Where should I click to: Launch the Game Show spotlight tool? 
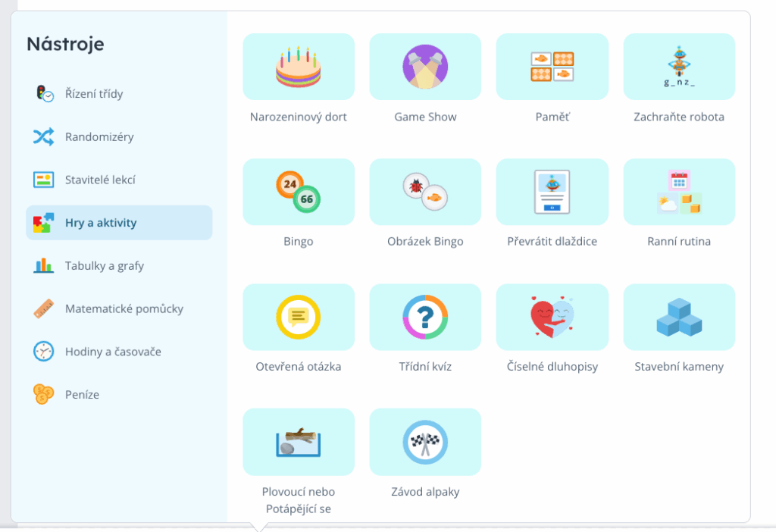[425, 67]
